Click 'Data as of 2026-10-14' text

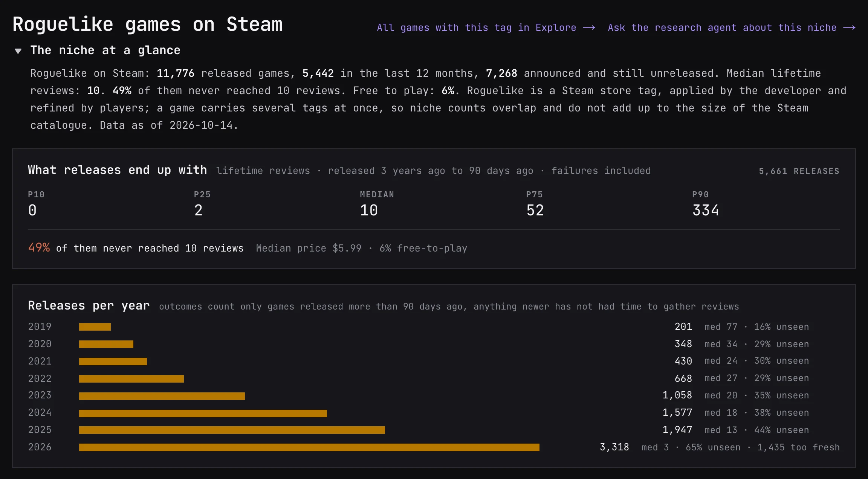point(169,125)
